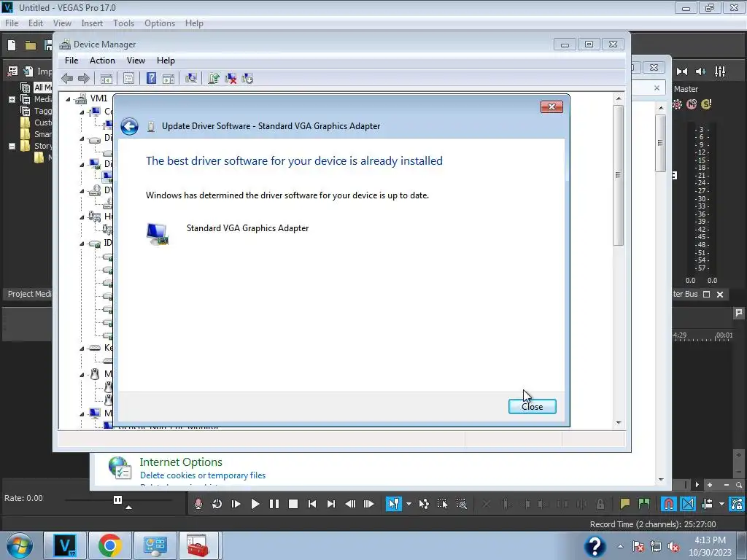Viewport: 747px width, 560px height.
Task: Select the Selection Edit tool icon
Action: 442,504
